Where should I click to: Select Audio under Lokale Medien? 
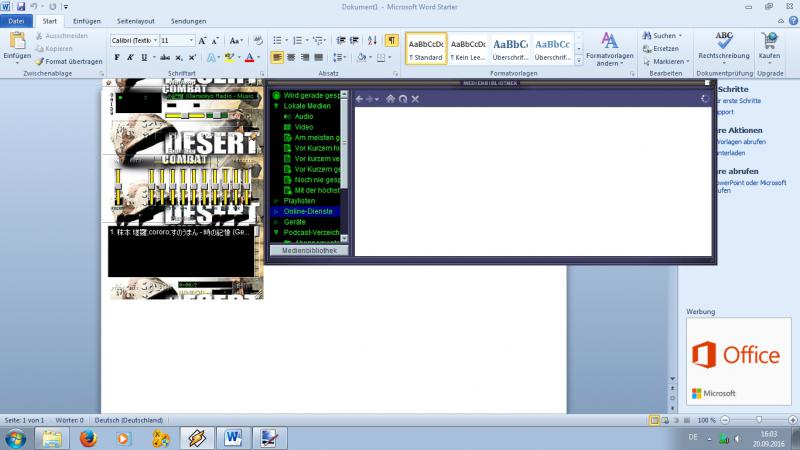(304, 116)
